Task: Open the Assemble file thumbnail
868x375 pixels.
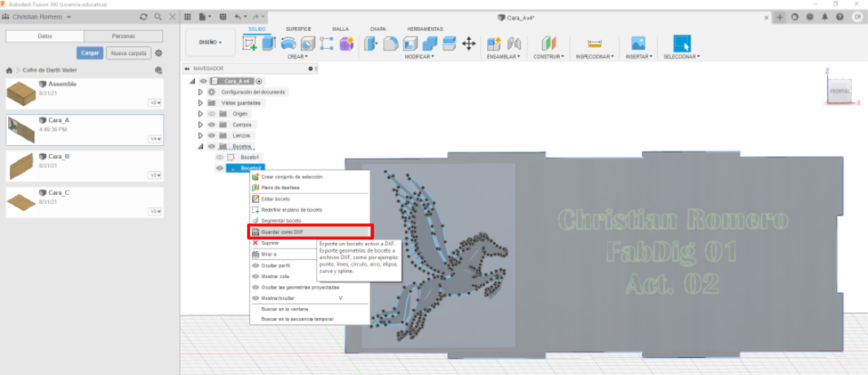Action: click(x=21, y=95)
